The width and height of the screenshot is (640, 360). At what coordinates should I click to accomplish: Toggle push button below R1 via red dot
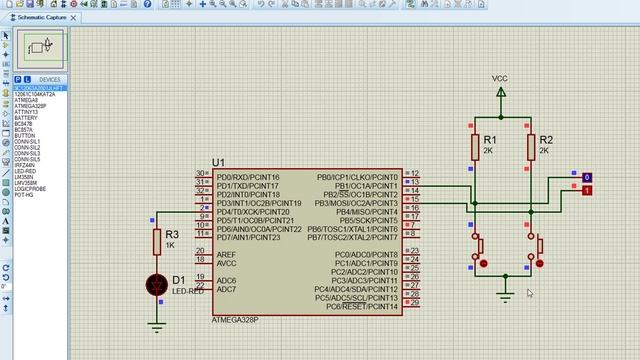pos(484,264)
